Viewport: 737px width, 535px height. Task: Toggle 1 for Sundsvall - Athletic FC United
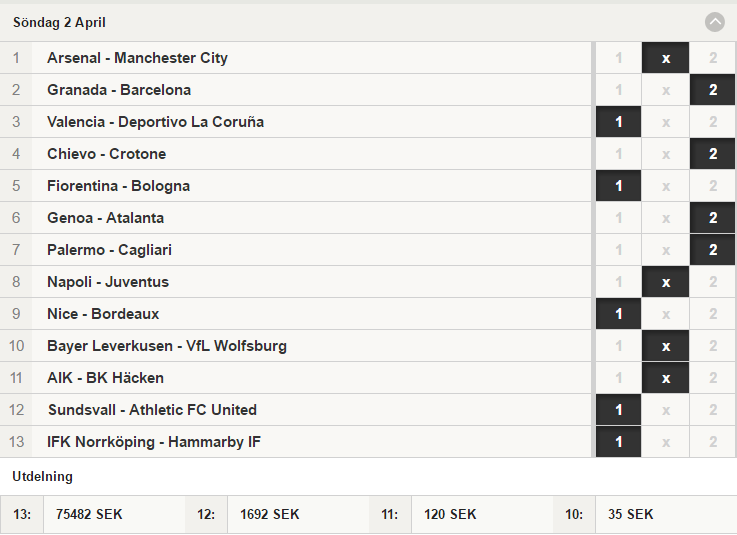[x=619, y=409]
